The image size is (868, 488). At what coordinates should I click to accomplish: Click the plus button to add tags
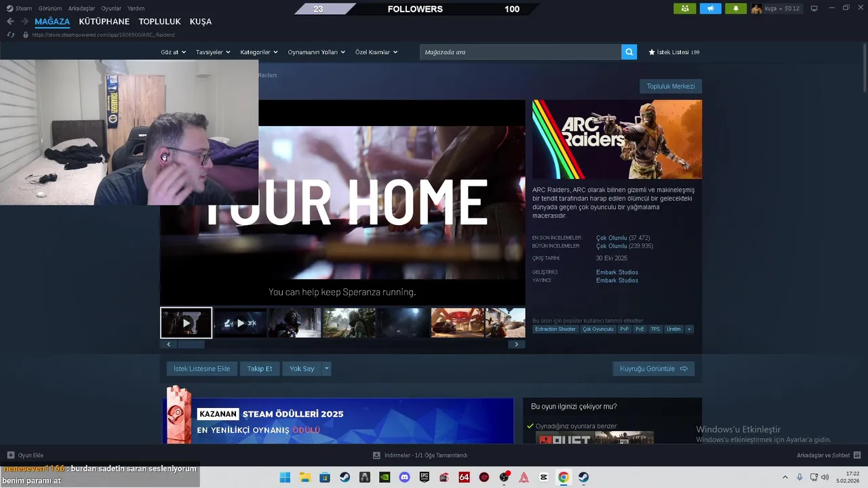689,329
